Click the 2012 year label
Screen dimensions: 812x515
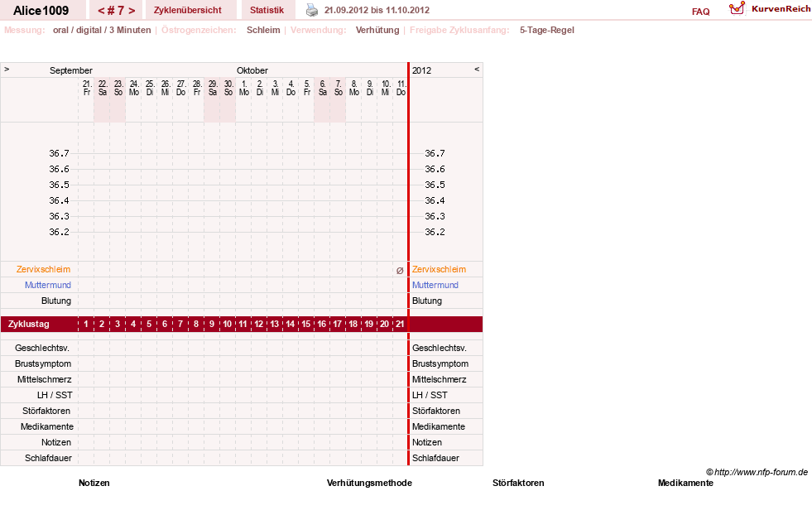tap(421, 70)
